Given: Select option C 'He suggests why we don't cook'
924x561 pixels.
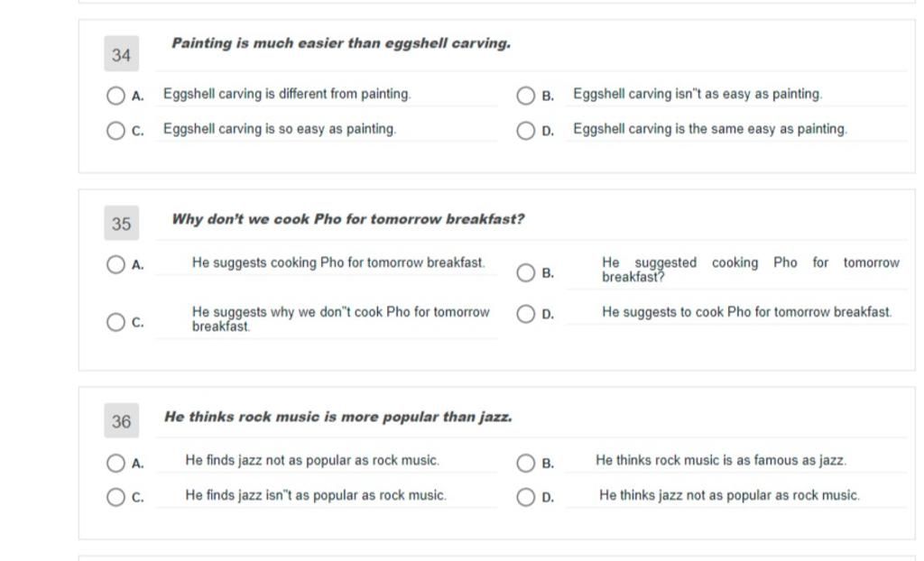Looking at the screenshot, I should 115,322.
